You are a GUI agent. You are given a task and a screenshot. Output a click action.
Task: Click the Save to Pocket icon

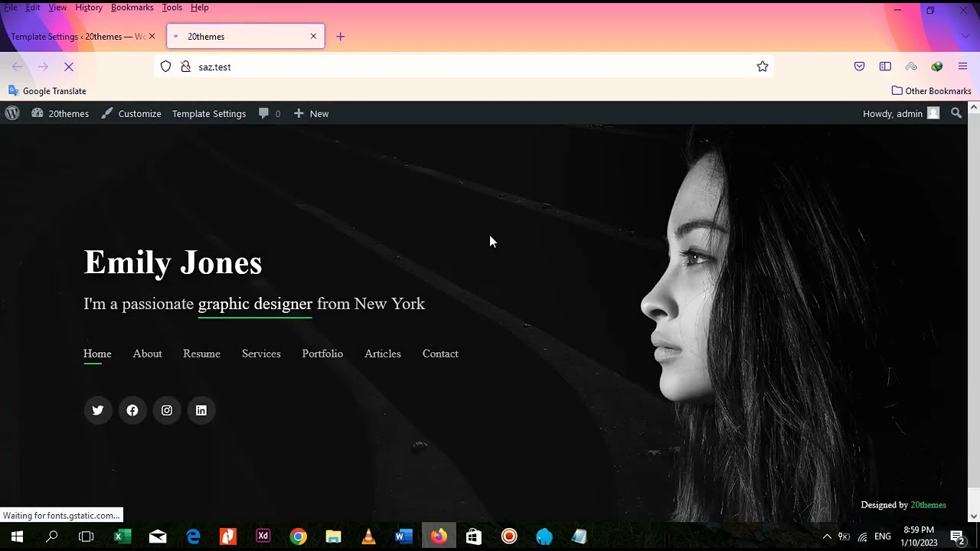pos(860,67)
